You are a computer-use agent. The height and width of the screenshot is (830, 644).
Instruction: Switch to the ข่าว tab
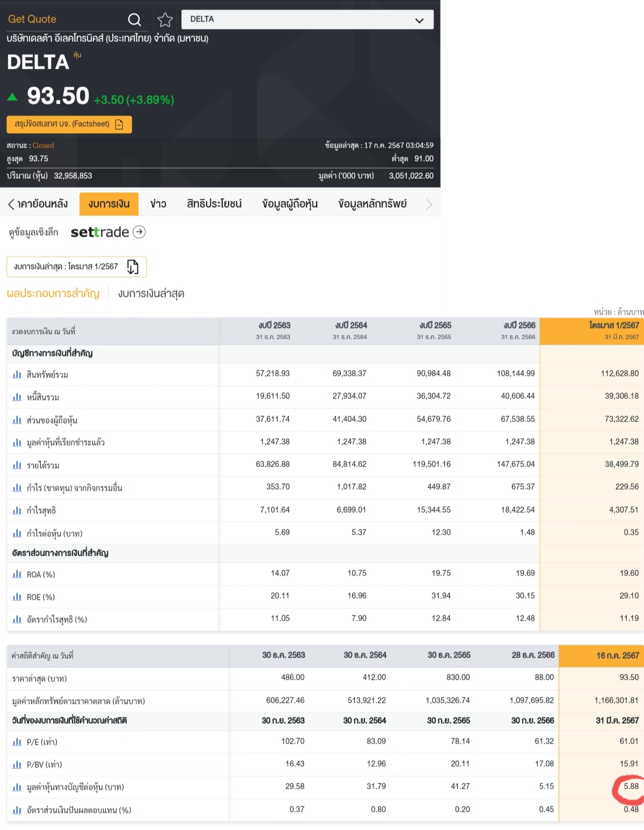158,204
